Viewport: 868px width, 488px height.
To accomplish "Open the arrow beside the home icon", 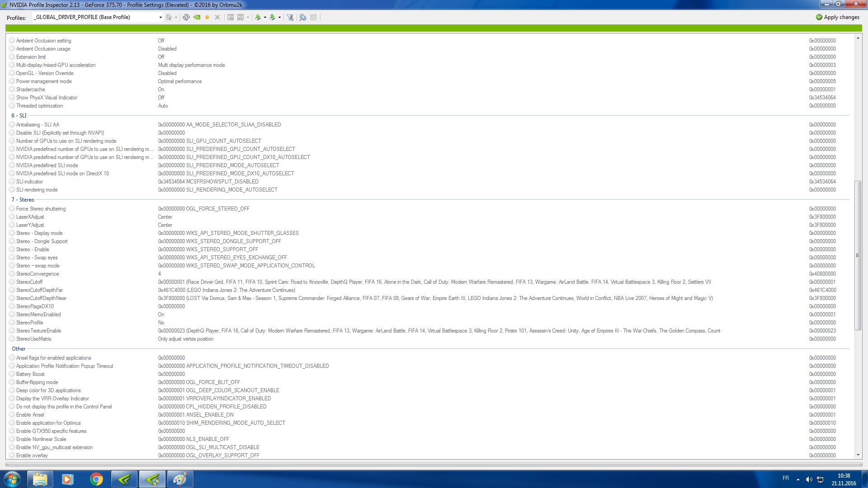I will pos(176,17).
